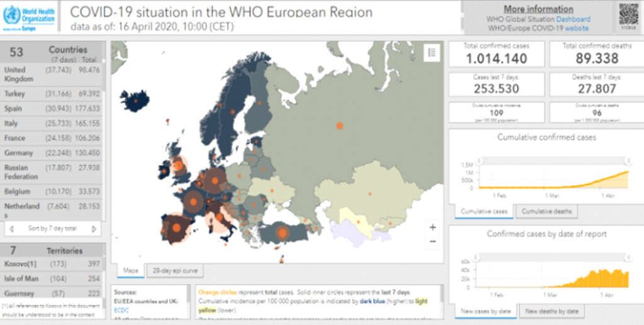644x325 pixels.
Task: Select the Mapa tab
Action: pos(130,270)
